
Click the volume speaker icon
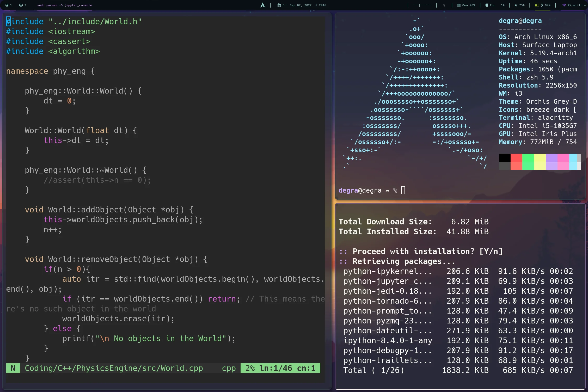(x=516, y=5)
